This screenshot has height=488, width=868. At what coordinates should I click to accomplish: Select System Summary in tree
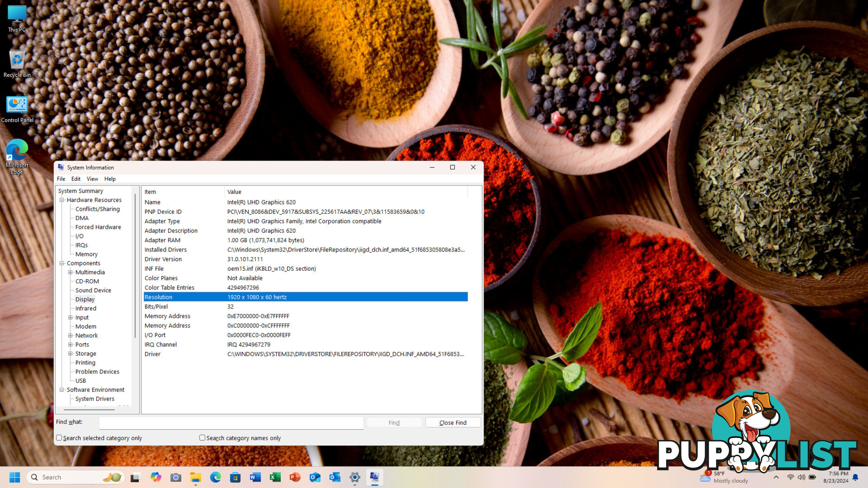80,191
